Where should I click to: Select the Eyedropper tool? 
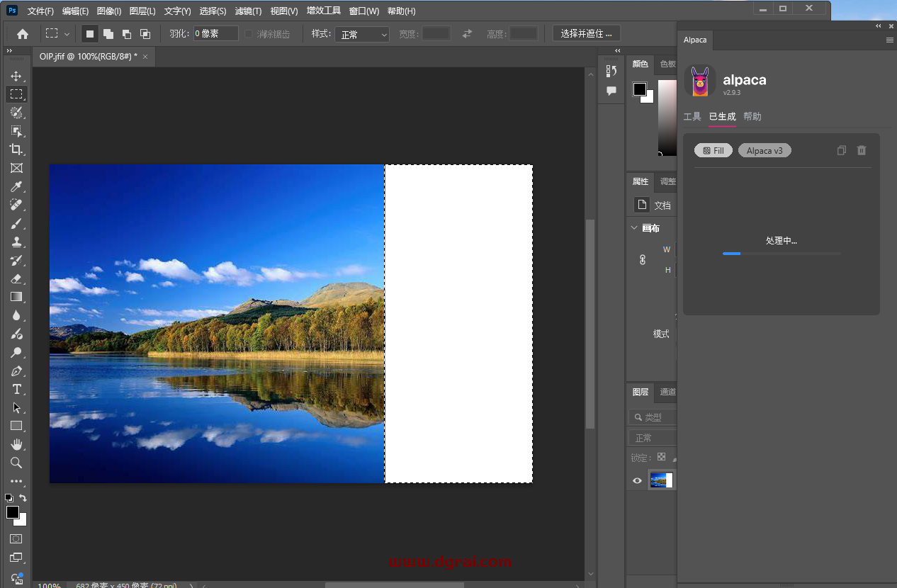[16, 186]
